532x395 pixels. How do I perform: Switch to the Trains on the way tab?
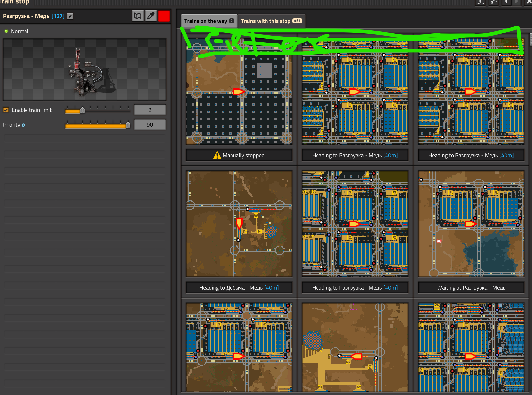click(x=209, y=21)
